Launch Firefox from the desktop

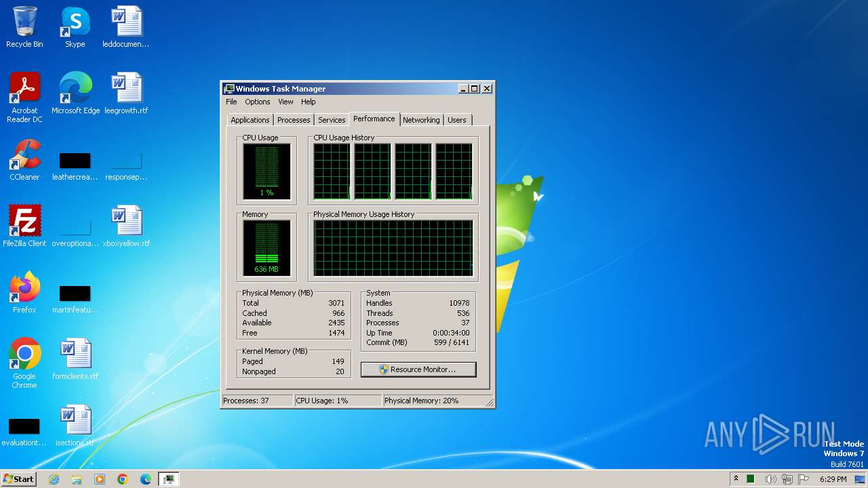(x=24, y=293)
